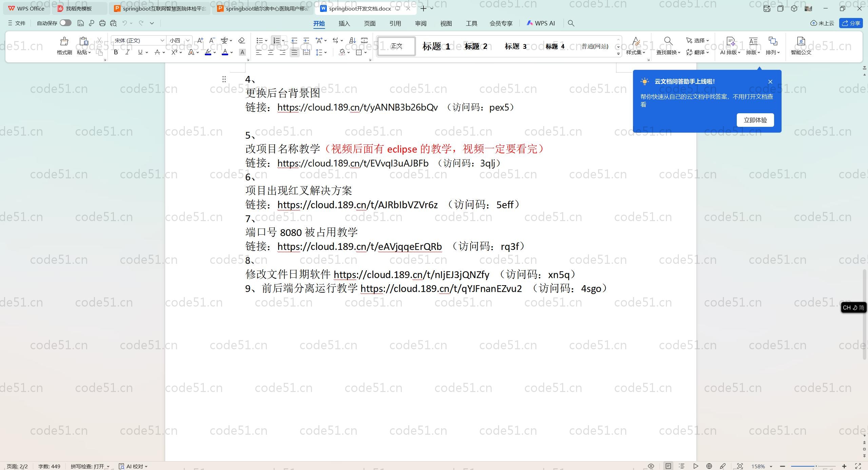Toggle bold formatting
The image size is (868, 470).
pos(116,52)
